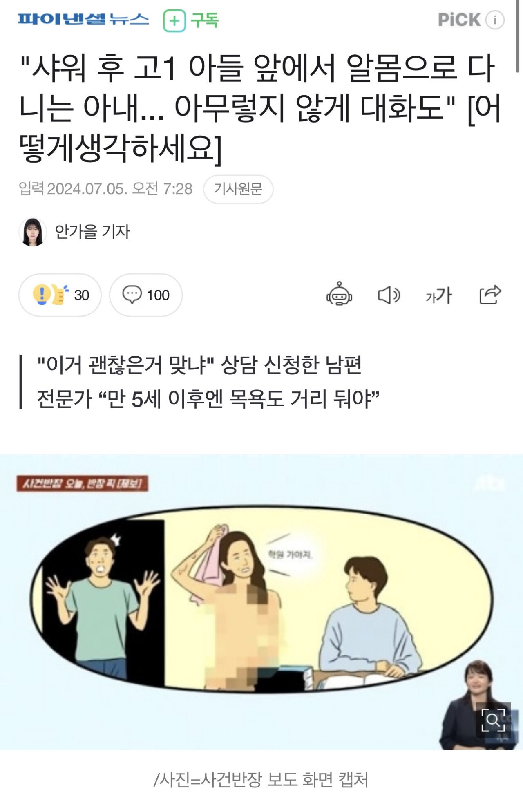The image size is (523, 812).
Task: Open the 기사원문 original article link
Action: pyautogui.click(x=238, y=189)
